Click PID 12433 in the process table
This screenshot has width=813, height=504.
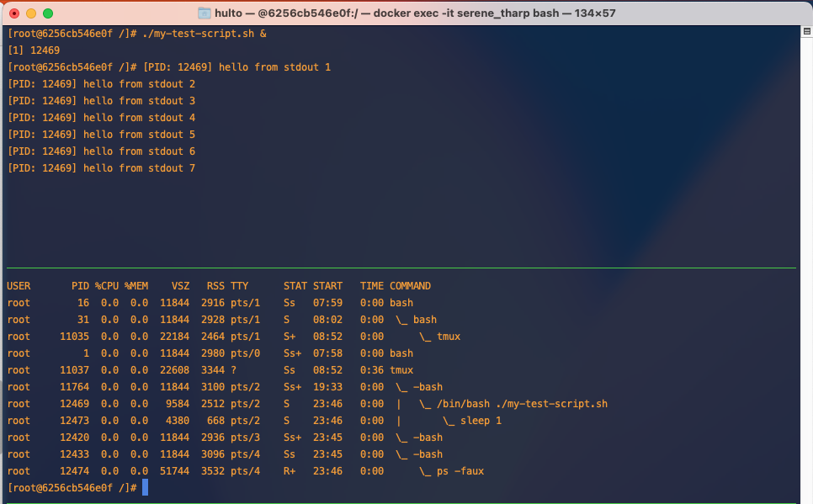[75, 454]
